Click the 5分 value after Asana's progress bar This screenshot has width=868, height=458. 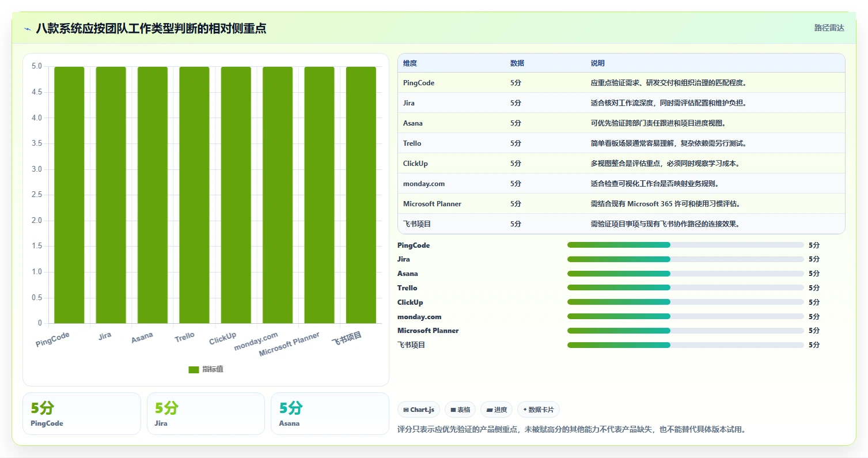point(814,274)
